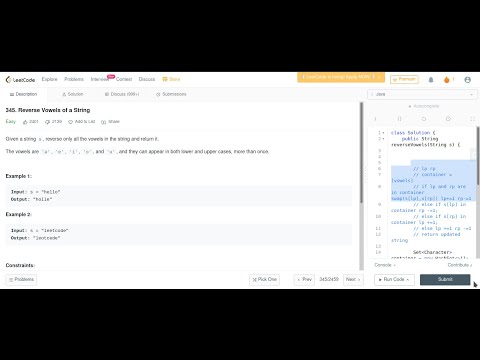Click the description panel scrollbar

pyautogui.click(x=361, y=153)
